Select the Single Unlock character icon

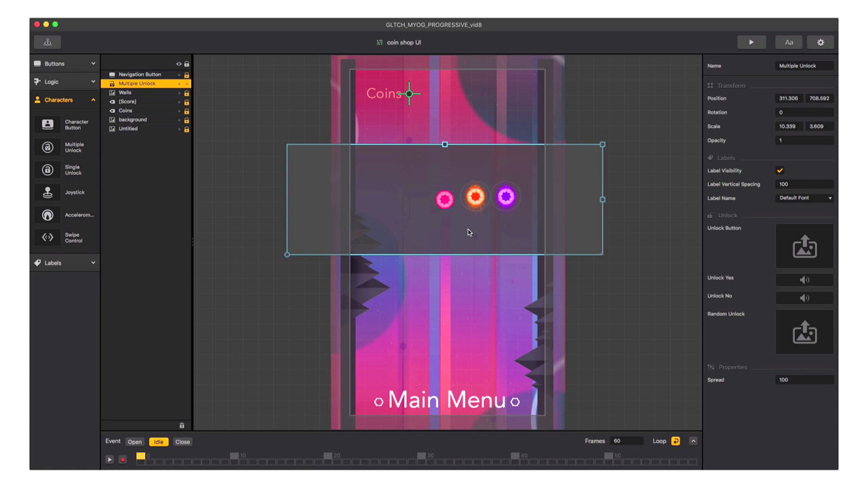pos(47,169)
